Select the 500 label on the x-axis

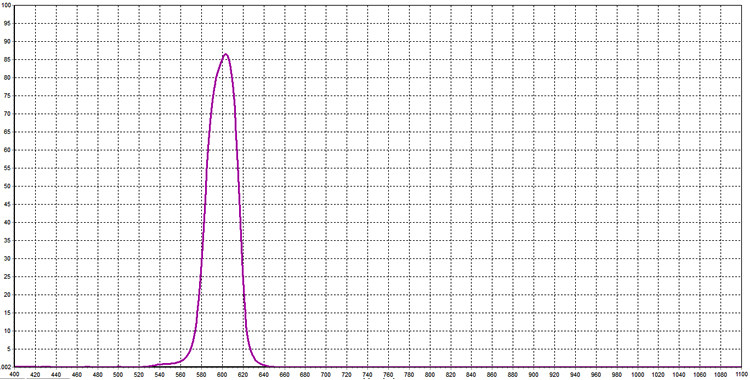tap(118, 373)
